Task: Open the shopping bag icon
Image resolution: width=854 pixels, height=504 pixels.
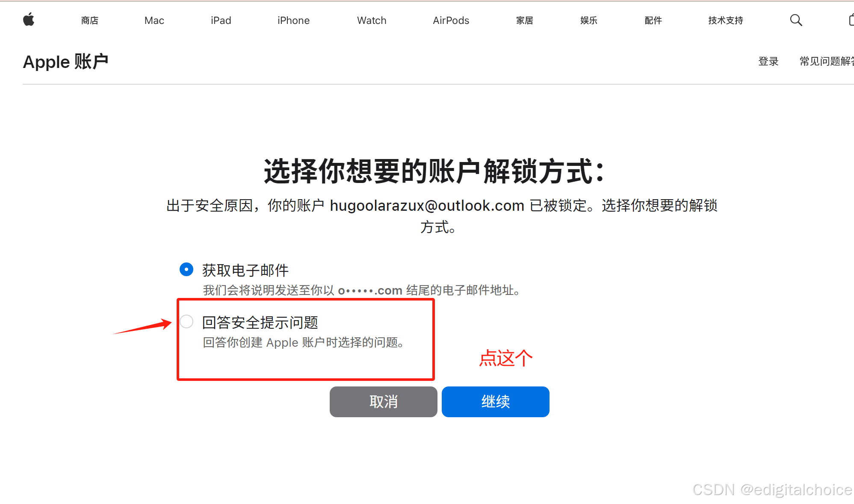Action: click(x=851, y=20)
